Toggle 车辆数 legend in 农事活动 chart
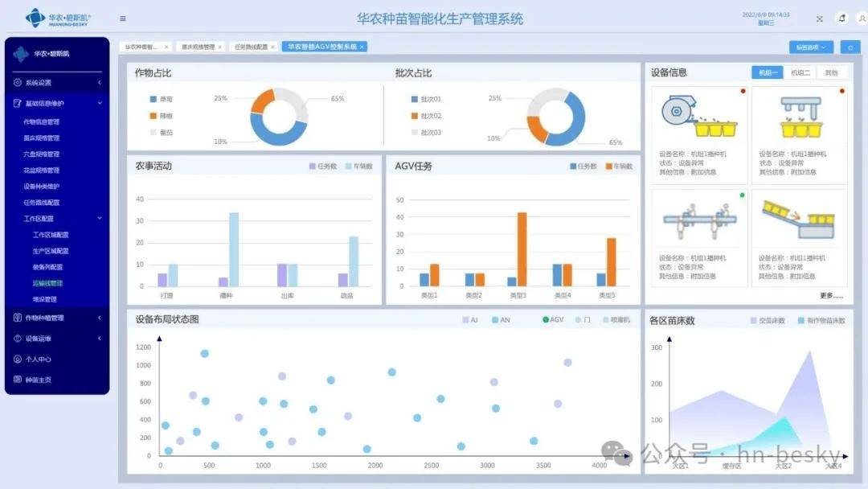 click(x=358, y=166)
